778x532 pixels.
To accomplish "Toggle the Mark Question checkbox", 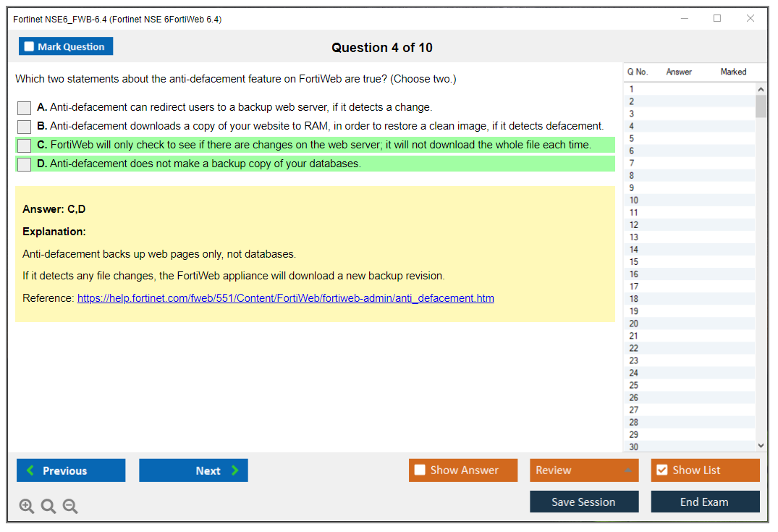I will point(30,47).
